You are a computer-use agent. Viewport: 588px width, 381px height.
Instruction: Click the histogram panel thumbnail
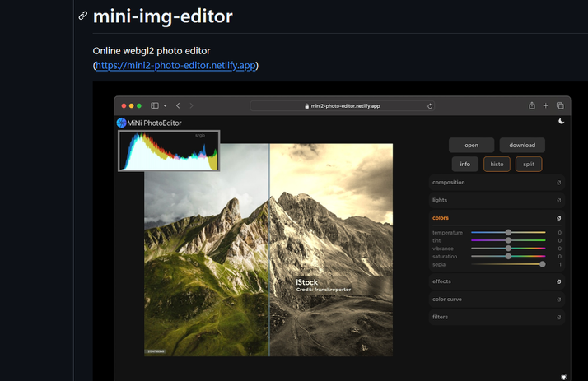(x=169, y=151)
